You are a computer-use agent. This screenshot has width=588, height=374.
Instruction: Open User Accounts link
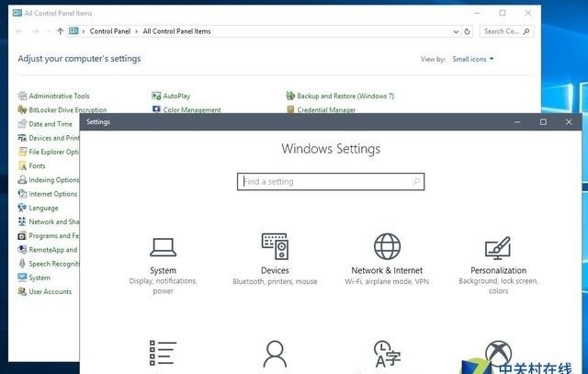[50, 291]
